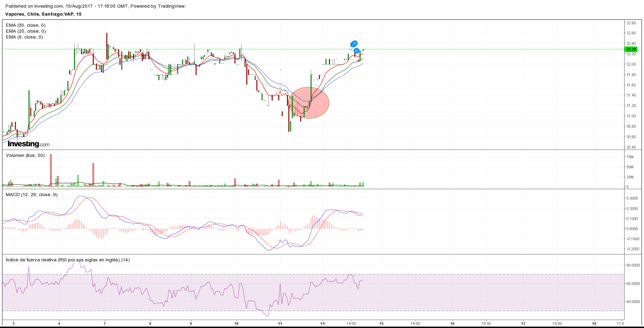Click the Índice de fuerza relativa RSI label
The width and height of the screenshot is (644, 328).
click(x=68, y=260)
